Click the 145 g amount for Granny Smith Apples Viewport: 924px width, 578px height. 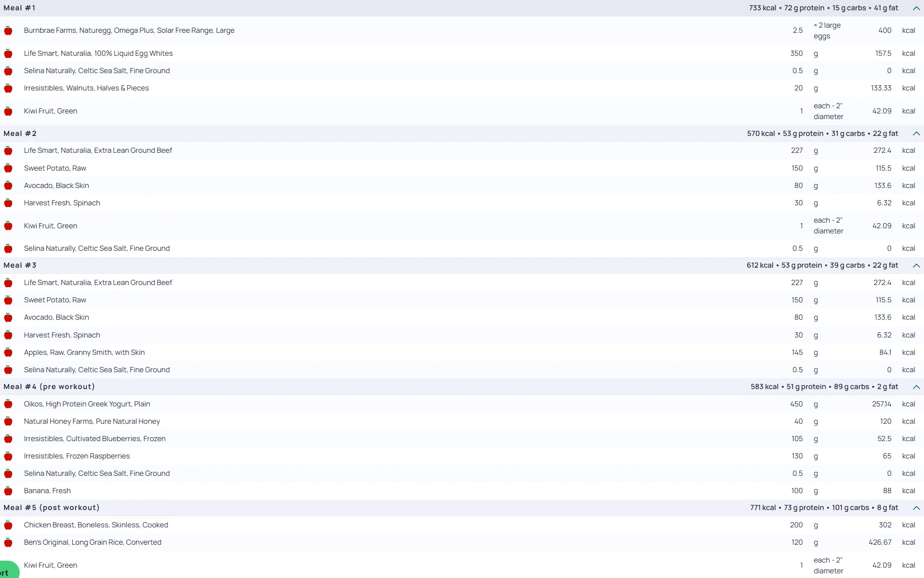coord(797,353)
